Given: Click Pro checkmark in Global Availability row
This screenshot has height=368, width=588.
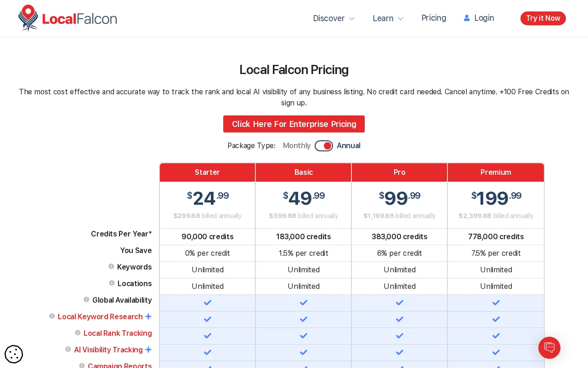Looking at the screenshot, I should (400, 303).
